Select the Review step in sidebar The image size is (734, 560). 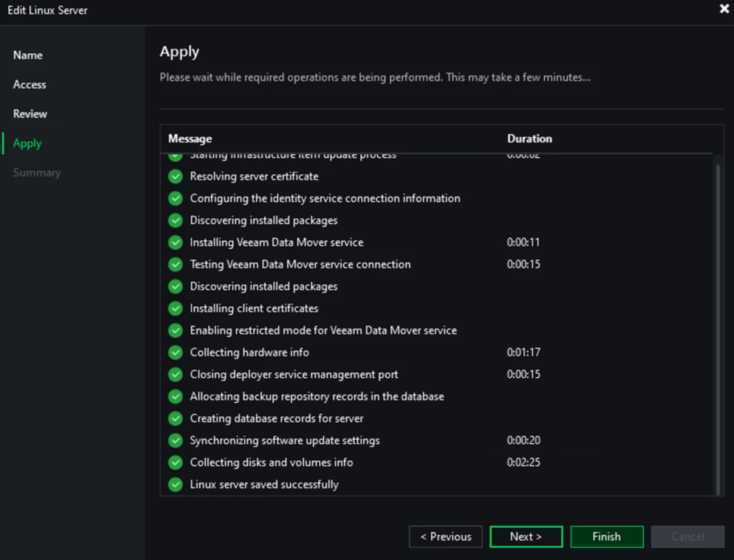tap(30, 114)
